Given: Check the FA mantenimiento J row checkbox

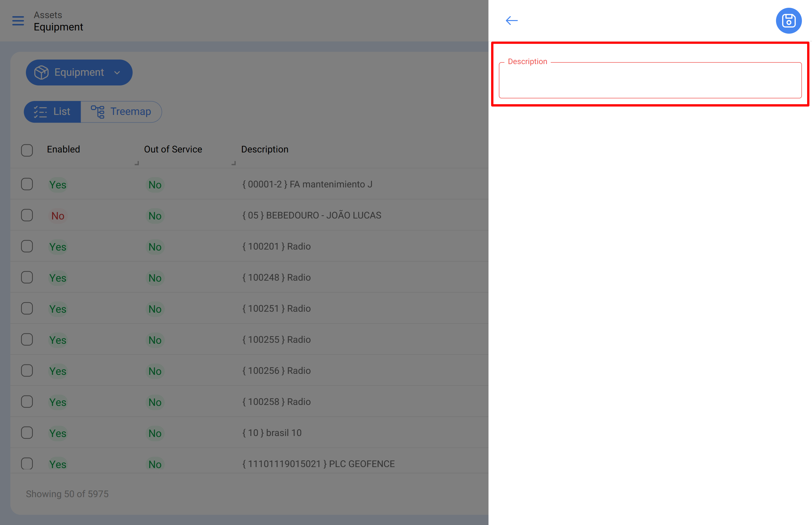Looking at the screenshot, I should tap(27, 184).
